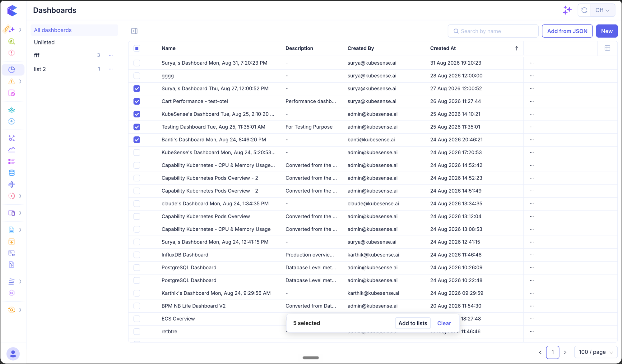This screenshot has width=622, height=364.
Task: Open the blue document logs sidebar icon
Action: (12, 230)
